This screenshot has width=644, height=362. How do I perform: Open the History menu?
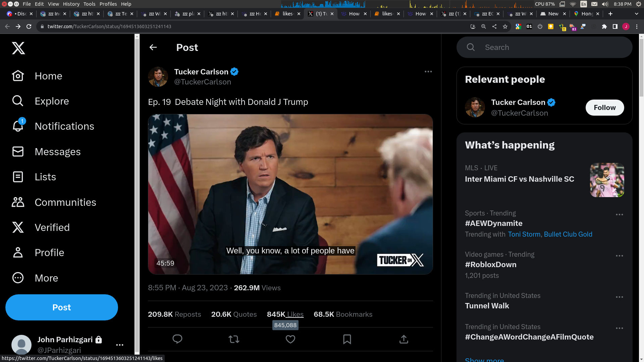[71, 4]
